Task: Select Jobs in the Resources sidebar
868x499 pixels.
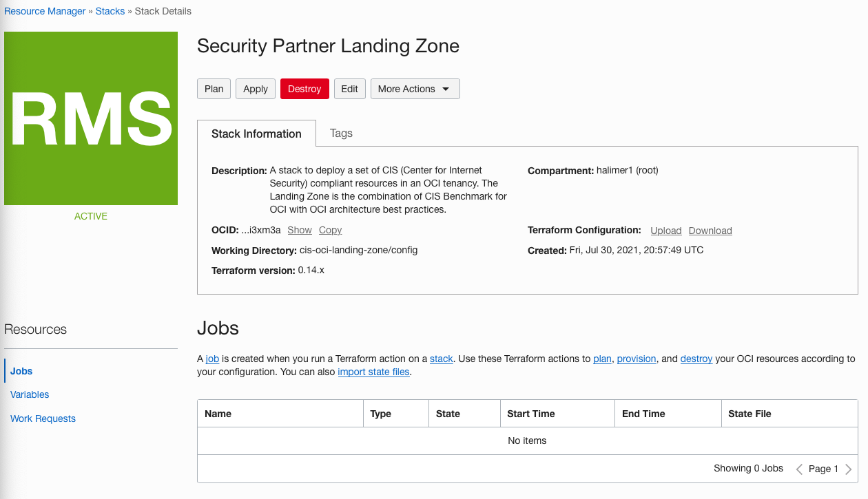Action: point(20,370)
